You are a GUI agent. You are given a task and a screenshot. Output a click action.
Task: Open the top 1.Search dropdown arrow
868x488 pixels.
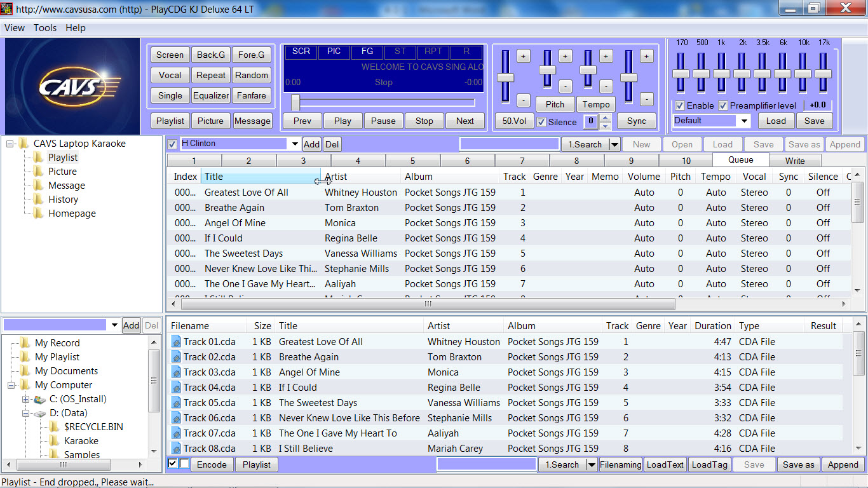coord(614,144)
